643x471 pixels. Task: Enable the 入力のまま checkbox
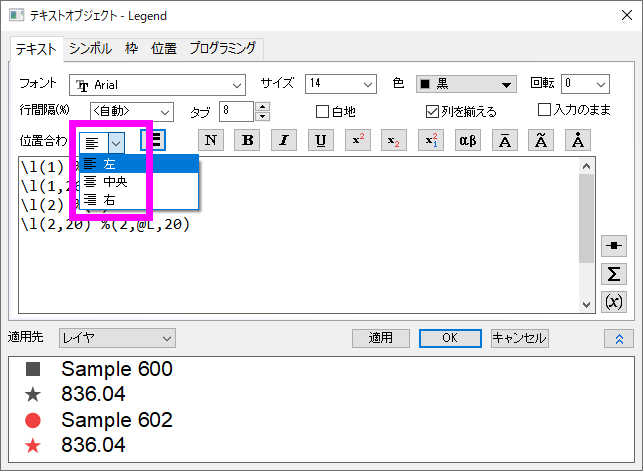pyautogui.click(x=544, y=109)
